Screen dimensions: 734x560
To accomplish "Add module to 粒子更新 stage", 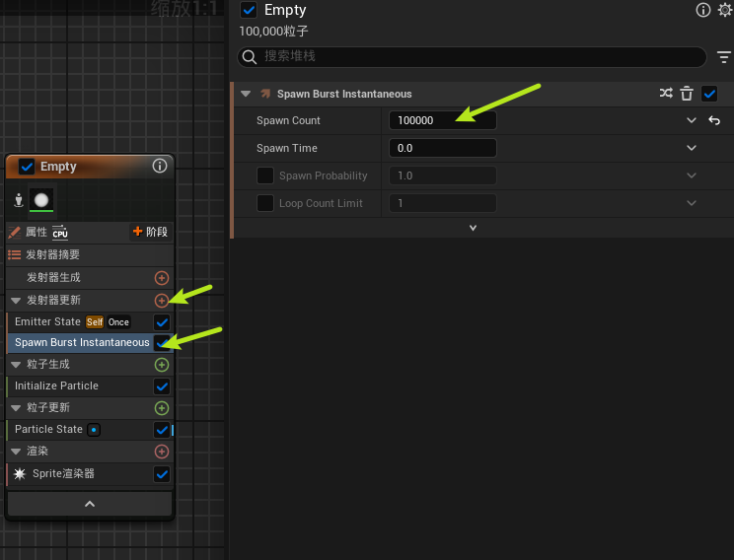I will (162, 408).
